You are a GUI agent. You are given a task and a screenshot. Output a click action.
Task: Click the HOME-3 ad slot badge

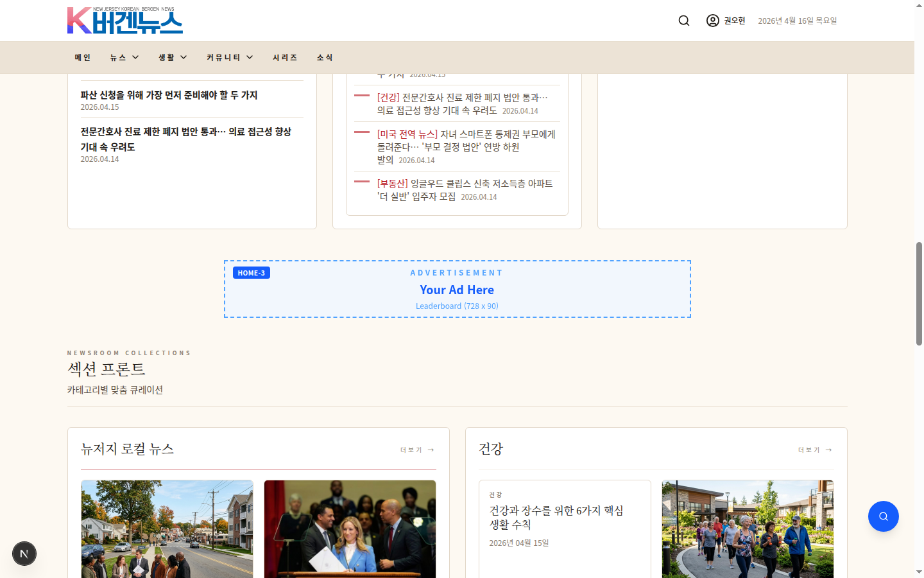pyautogui.click(x=251, y=273)
